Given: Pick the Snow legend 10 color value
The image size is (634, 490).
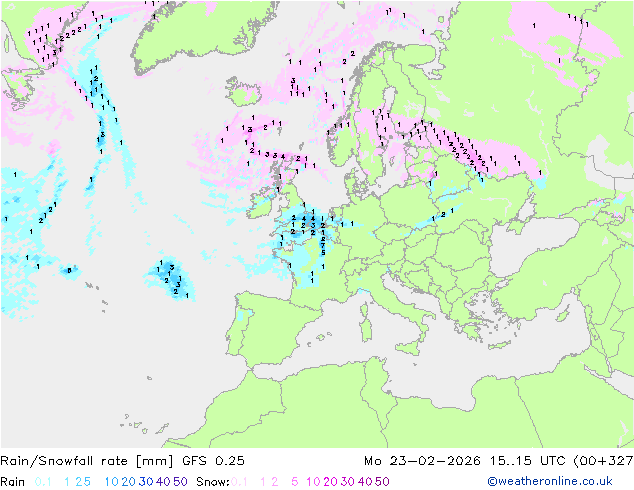Looking at the screenshot, I should pyautogui.click(x=313, y=482).
